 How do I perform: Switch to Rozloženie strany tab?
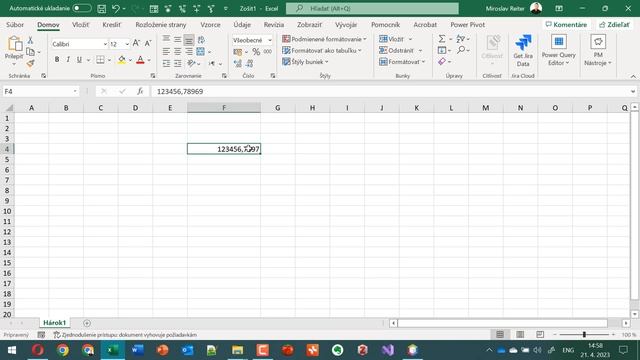click(x=161, y=24)
